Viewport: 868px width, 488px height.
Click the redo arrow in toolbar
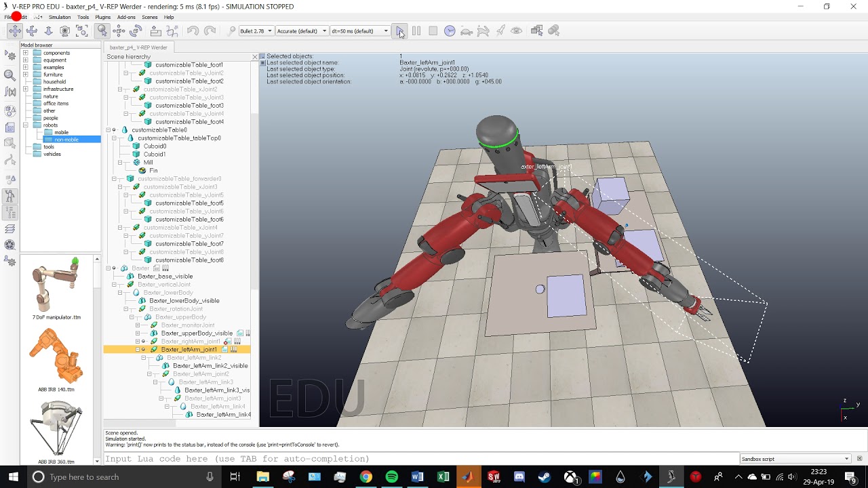pyautogui.click(x=210, y=30)
